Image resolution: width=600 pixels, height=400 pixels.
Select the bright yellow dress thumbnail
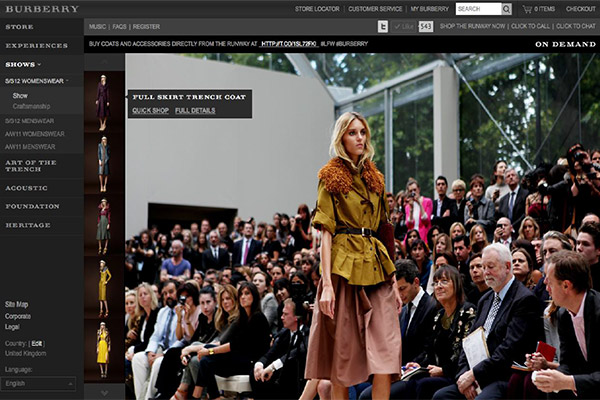[x=104, y=350]
